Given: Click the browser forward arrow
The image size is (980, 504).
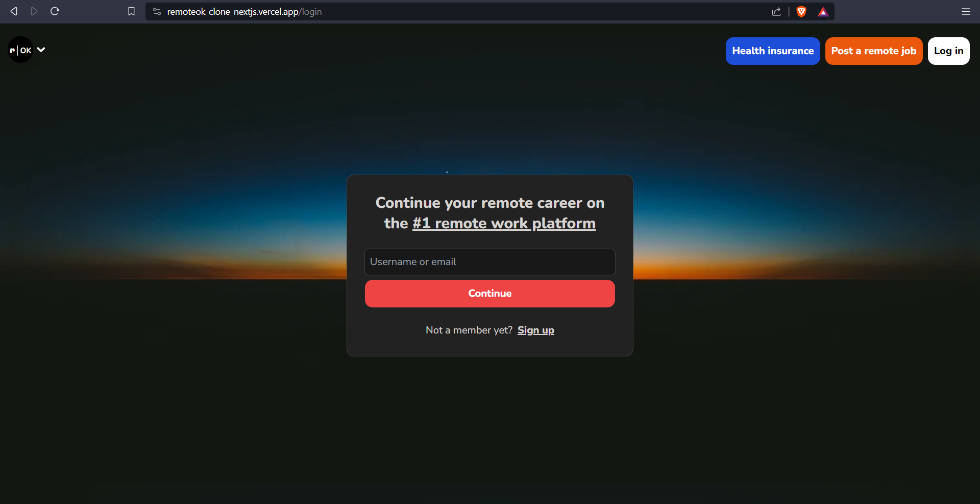Looking at the screenshot, I should click(34, 11).
